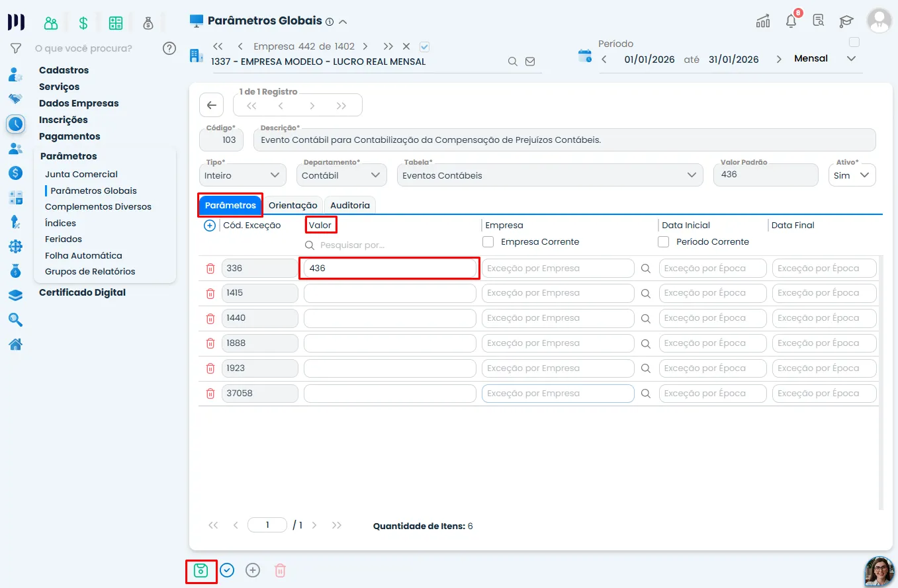Screen dimensions: 898x588
Task: Toggle the checkbox above the Mensal dropdown
Action: tap(854, 42)
